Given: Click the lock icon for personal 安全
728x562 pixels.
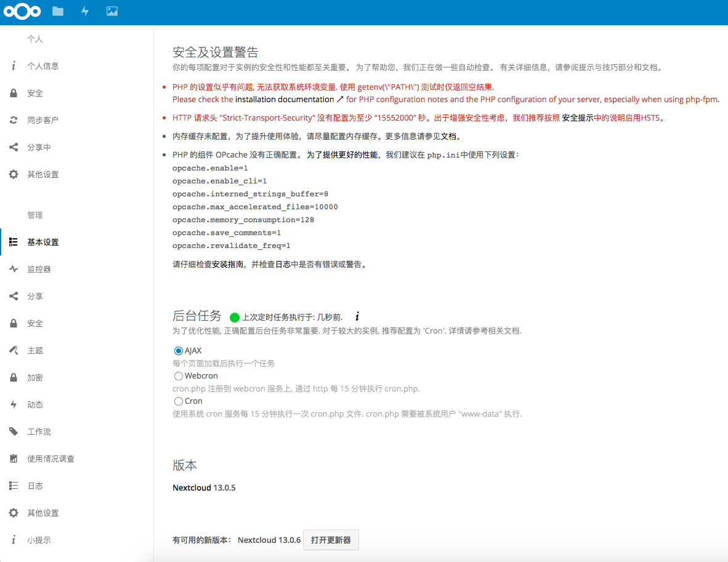Looking at the screenshot, I should click(14, 93).
